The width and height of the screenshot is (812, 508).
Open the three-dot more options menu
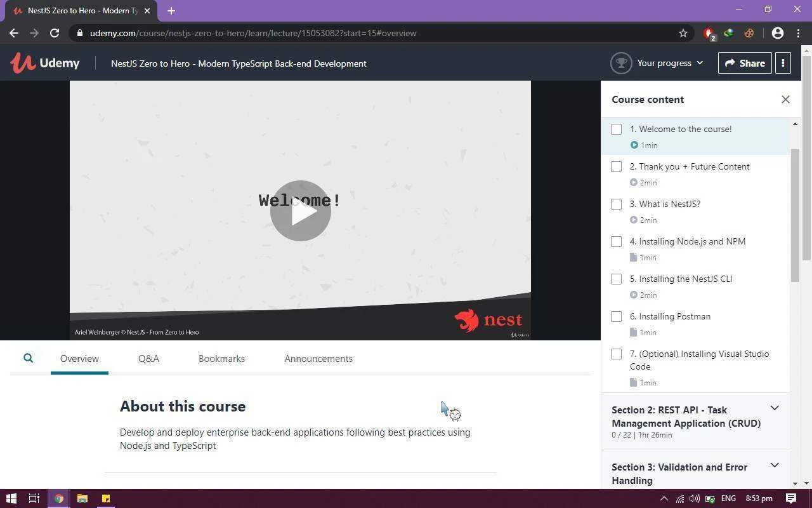[783, 63]
